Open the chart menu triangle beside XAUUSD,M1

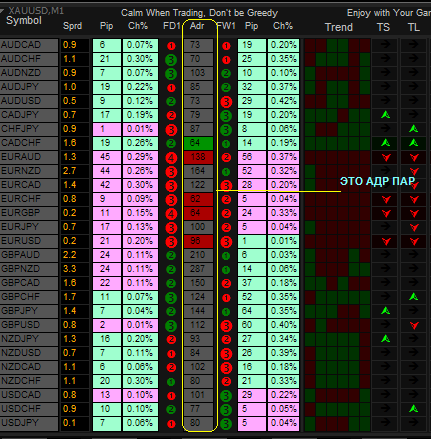[x=2, y=11]
